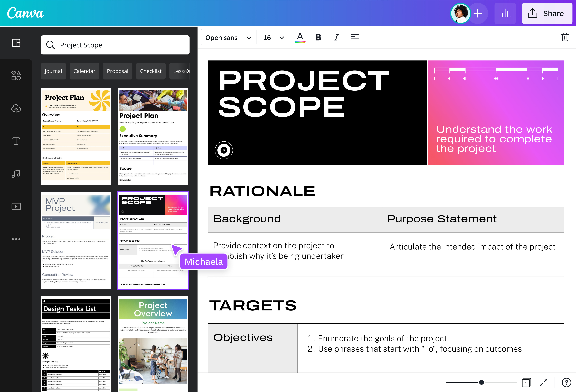The image size is (576, 392).
Task: Select the Checklist category chip
Action: pos(151,71)
